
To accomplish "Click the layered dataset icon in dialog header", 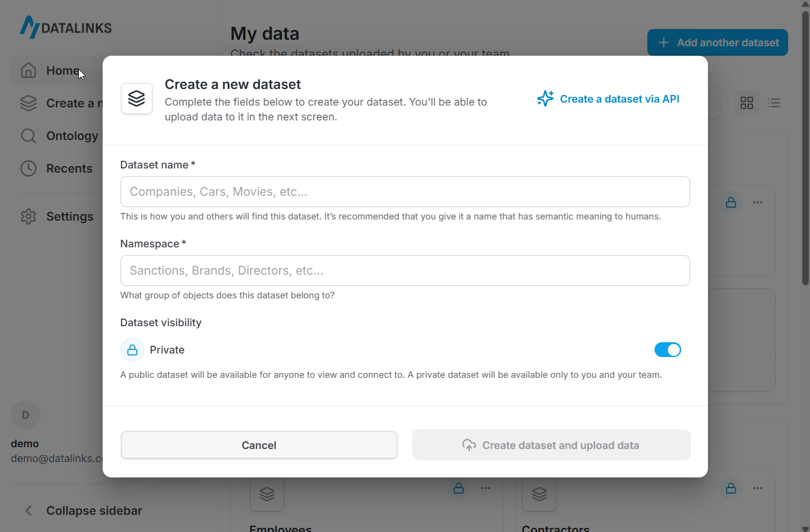I will 136,98.
